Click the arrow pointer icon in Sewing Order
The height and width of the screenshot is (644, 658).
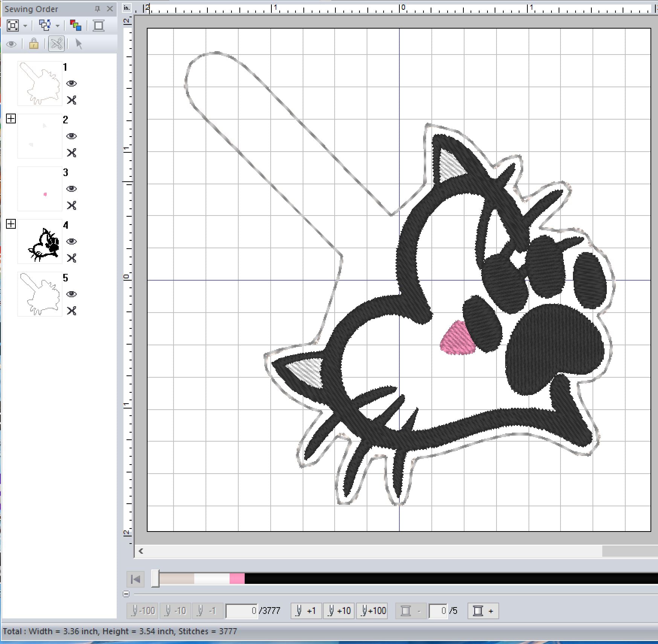[79, 44]
